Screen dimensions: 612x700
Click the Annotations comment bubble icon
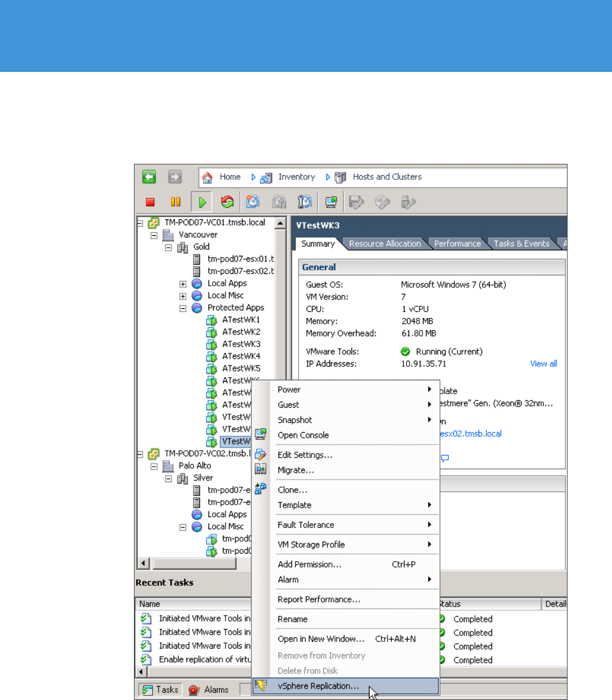tap(445, 458)
